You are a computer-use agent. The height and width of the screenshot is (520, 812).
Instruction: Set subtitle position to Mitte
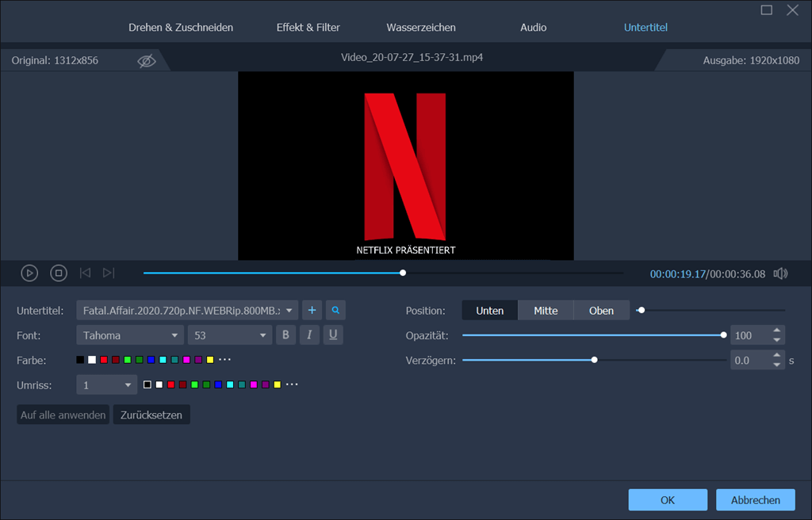tap(546, 310)
